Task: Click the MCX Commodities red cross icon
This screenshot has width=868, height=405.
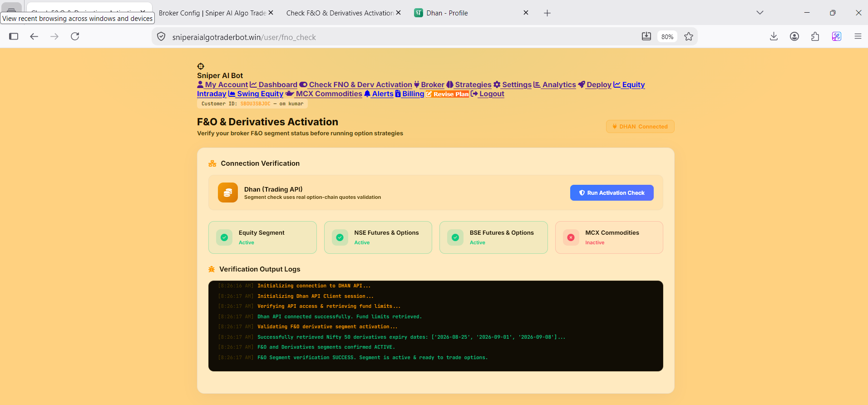Action: [571, 237]
